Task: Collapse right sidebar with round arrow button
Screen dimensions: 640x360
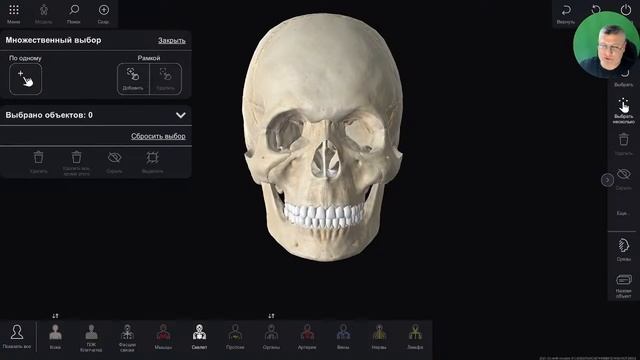Action: (607, 180)
